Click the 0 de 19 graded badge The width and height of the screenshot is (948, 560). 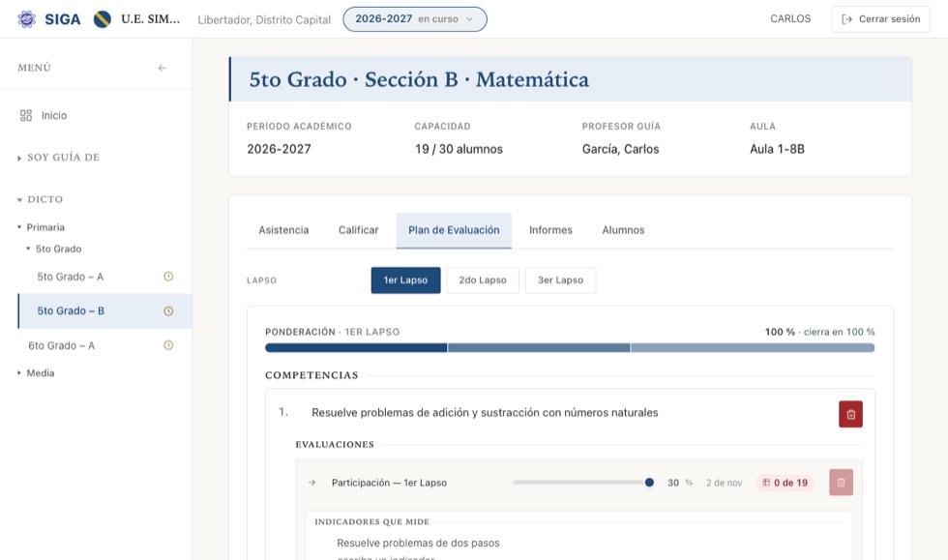(785, 483)
